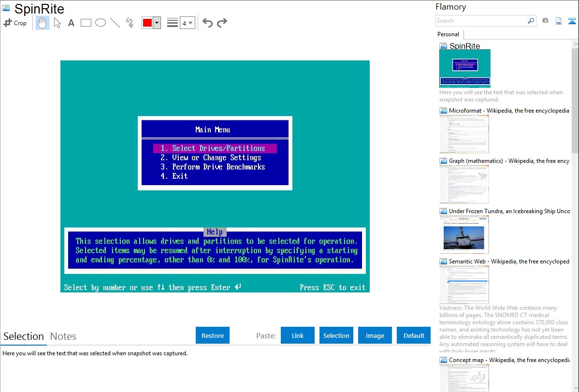
Task: Click View or Change Settings in the snapshot
Action: tap(211, 158)
